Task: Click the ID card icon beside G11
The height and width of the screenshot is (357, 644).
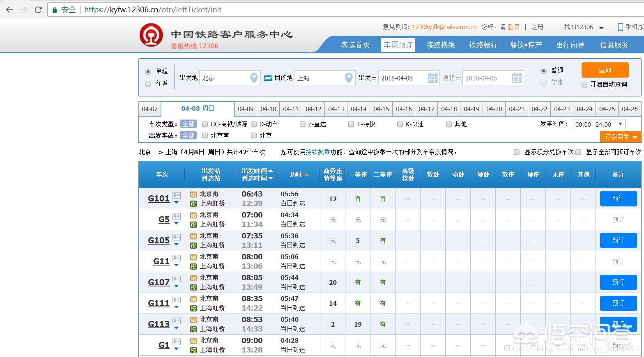Action: tap(177, 258)
